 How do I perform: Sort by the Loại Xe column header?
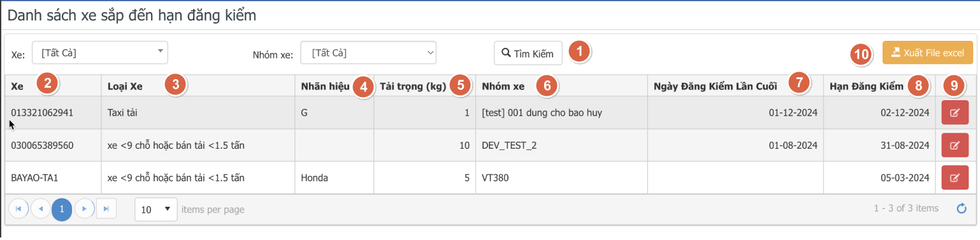click(x=125, y=86)
